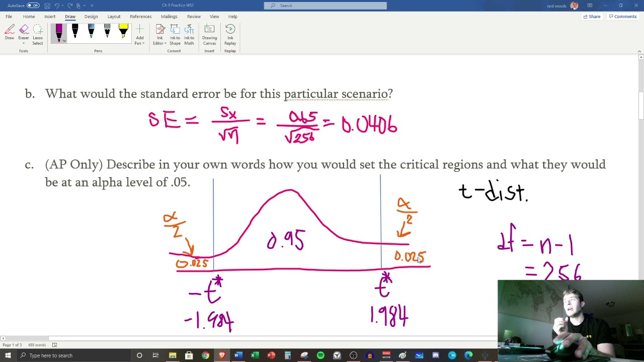Image resolution: width=644 pixels, height=362 pixels.
Task: Select the gray pencil pen
Action: pyautogui.click(x=107, y=32)
